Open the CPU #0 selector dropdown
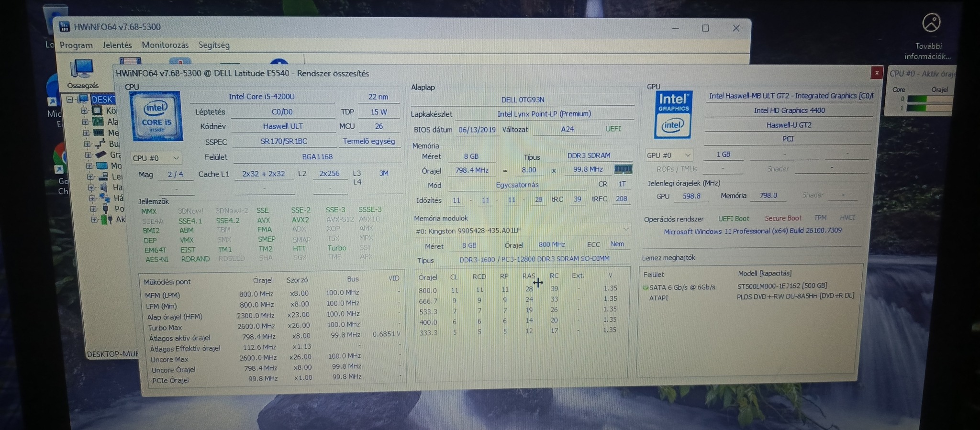Viewport: 980px width, 430px height. click(x=156, y=158)
